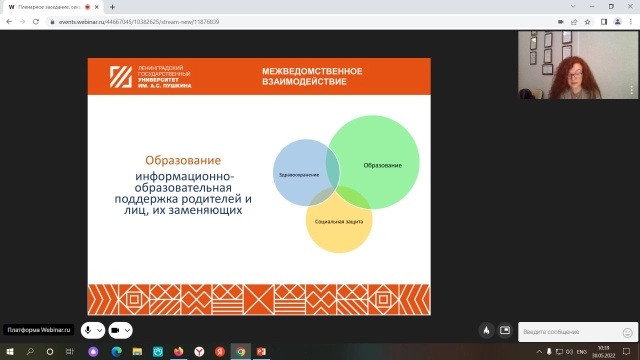This screenshot has height=360, width=640.
Task: Open a new browser tab
Action: 112,7
